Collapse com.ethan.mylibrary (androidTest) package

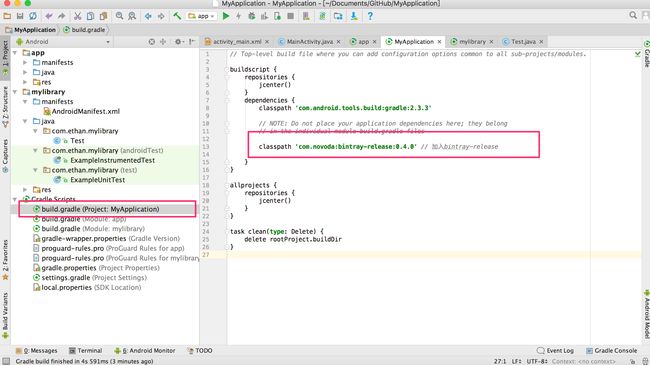click(35, 151)
